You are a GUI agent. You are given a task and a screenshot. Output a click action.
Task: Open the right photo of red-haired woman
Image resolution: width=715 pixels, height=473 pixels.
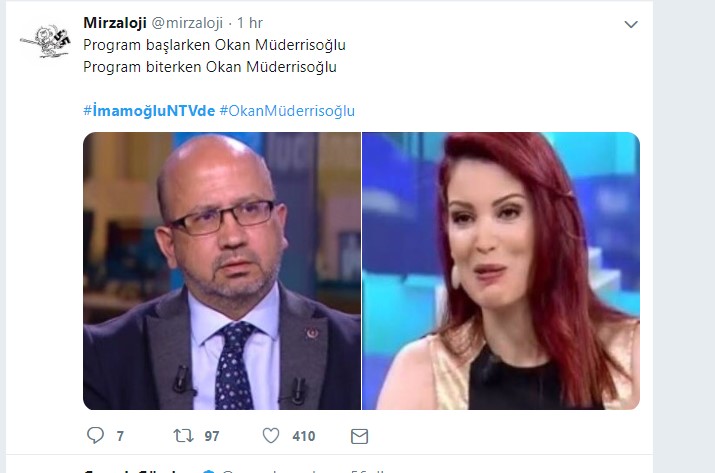(501, 271)
